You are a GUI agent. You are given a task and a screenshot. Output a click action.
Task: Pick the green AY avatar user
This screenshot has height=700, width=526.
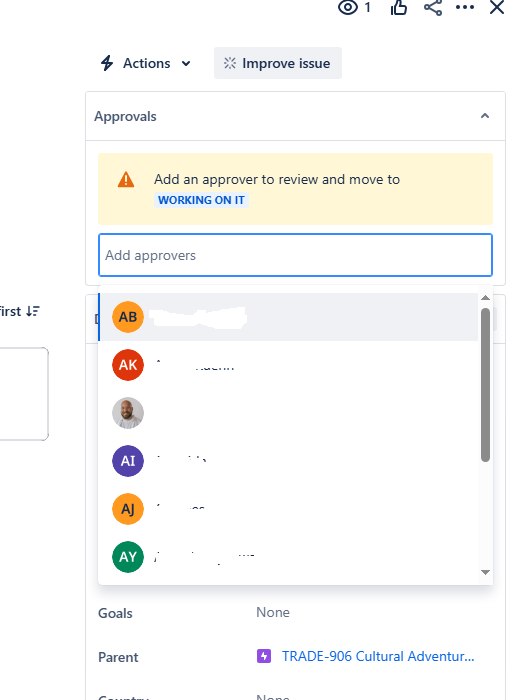coord(288,557)
